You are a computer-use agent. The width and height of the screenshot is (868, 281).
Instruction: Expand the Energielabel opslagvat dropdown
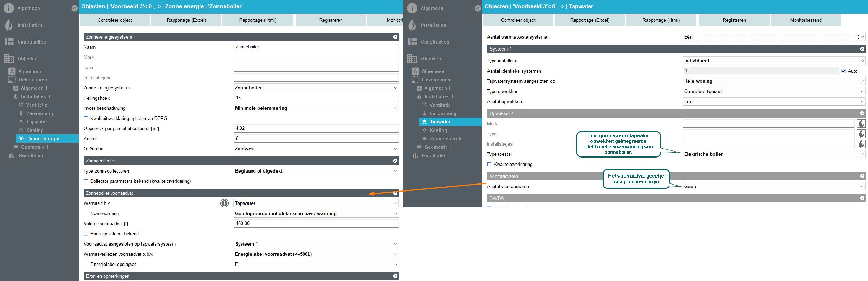(316, 264)
